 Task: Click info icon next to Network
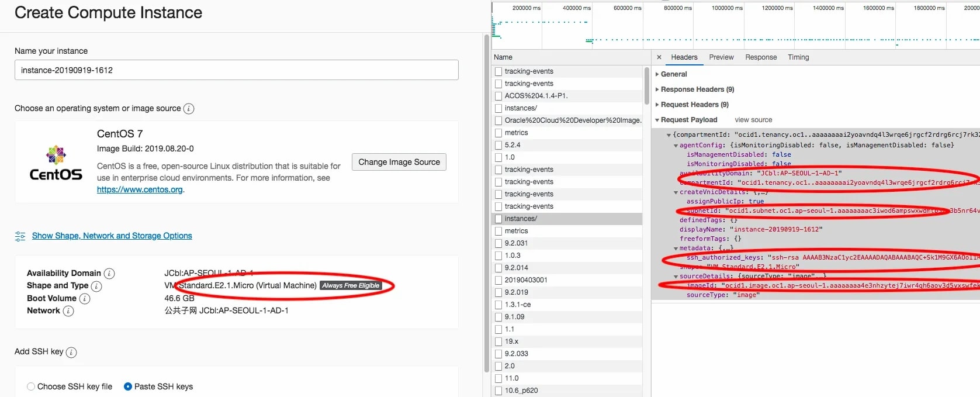pos(68,311)
